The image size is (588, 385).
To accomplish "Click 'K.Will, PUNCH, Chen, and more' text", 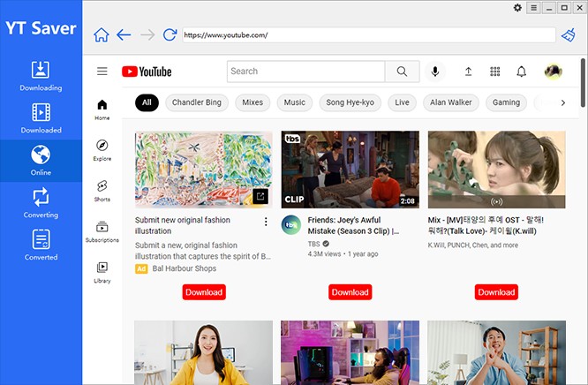I will coord(473,245).
